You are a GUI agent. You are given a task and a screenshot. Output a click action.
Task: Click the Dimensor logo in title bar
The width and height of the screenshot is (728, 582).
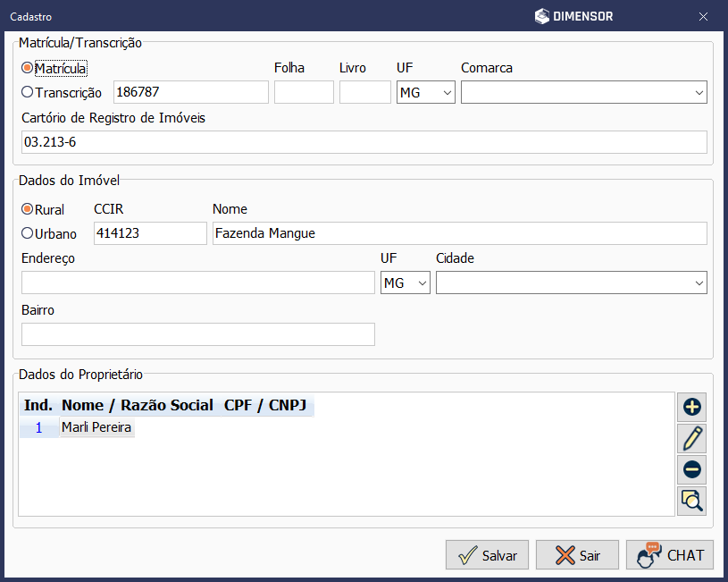[573, 16]
